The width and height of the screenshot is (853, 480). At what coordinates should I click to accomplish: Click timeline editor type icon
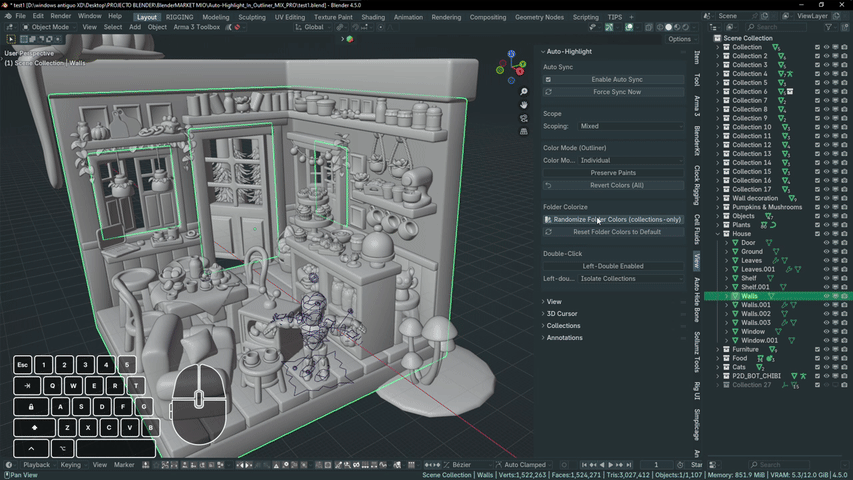[9, 465]
